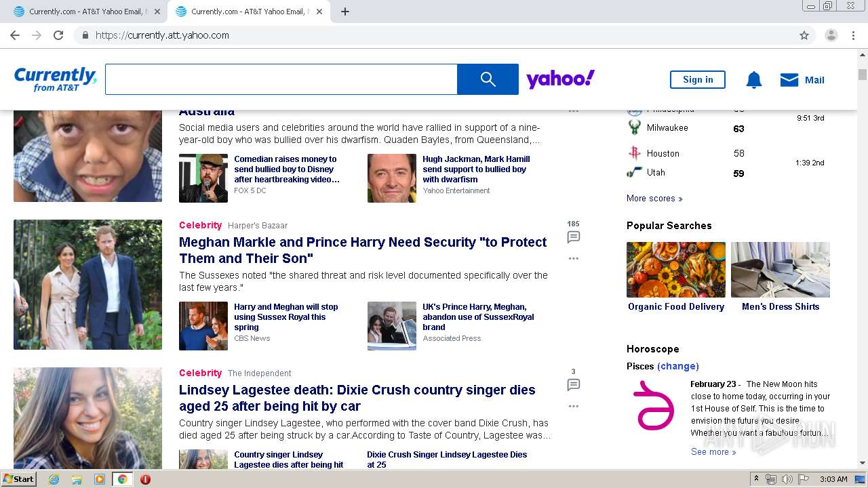Open comments on Meghan Markle article

pyautogui.click(x=574, y=237)
